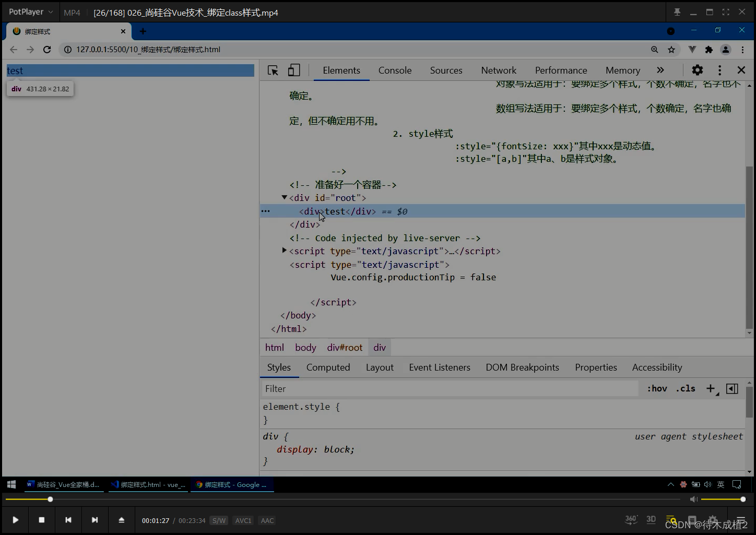Click the element inspector picker icon
This screenshot has height=535, width=756.
click(x=273, y=70)
